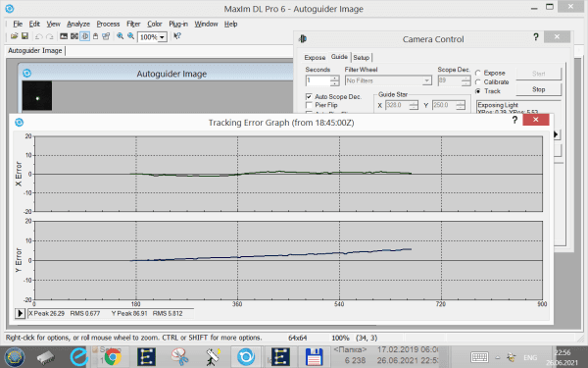Click the MaxIm DL taskbar icon

click(246, 357)
